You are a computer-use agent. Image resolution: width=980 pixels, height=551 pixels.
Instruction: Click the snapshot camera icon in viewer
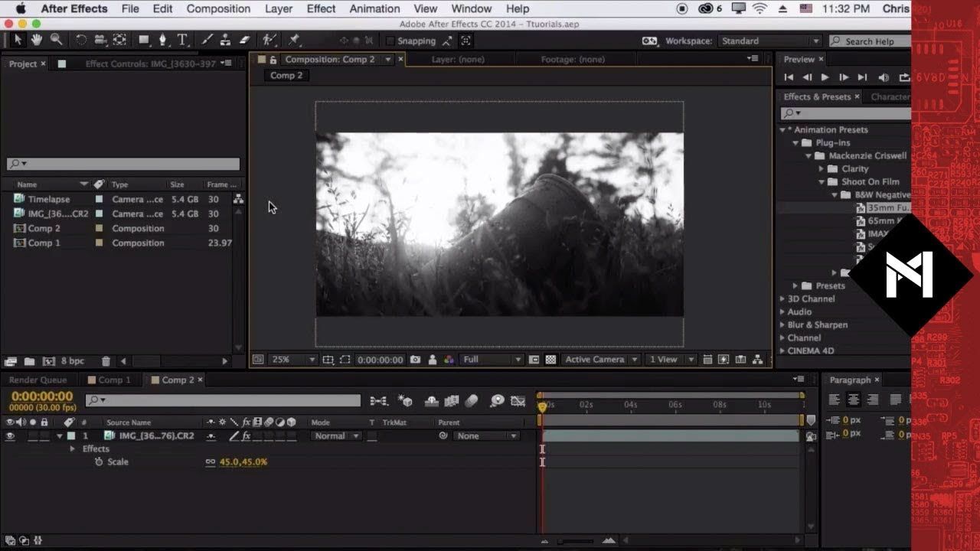(x=415, y=360)
